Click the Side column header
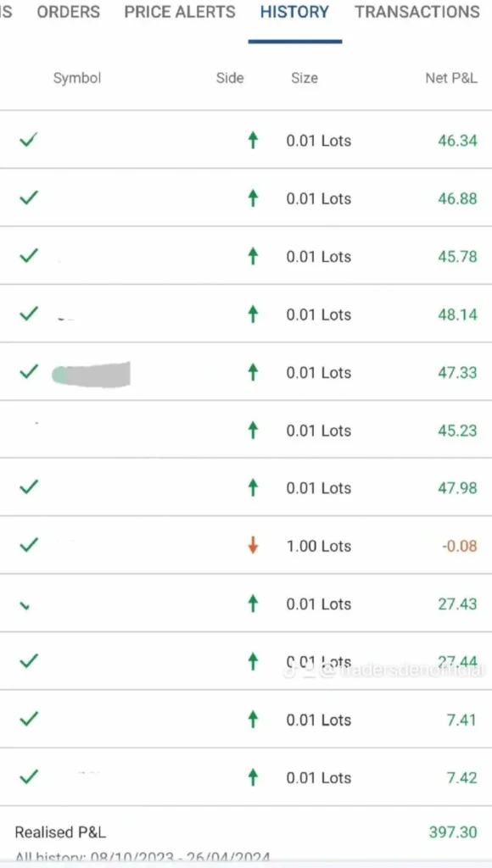 point(230,78)
